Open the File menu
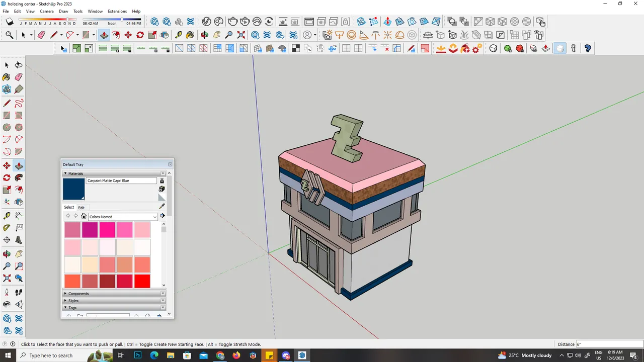The image size is (644, 362). point(6,11)
